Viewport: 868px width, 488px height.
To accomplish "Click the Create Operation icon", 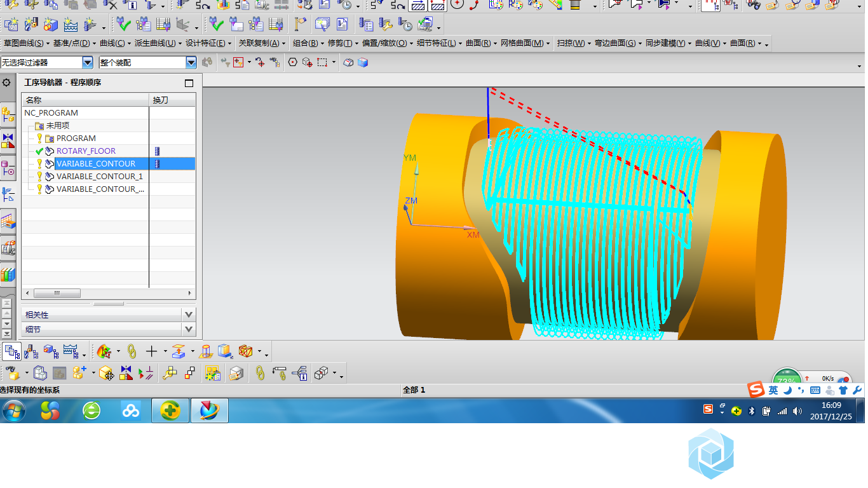I will (x=90, y=25).
